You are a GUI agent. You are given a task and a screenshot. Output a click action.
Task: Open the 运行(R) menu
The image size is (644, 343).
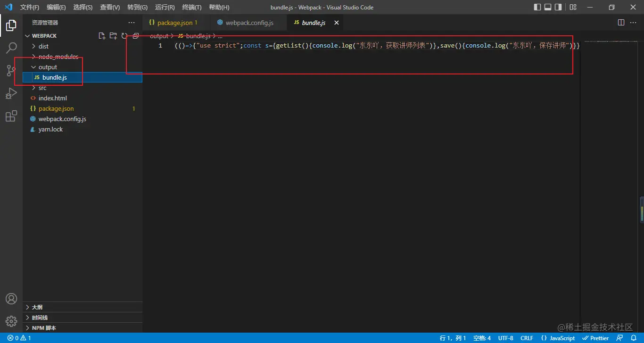coord(165,7)
